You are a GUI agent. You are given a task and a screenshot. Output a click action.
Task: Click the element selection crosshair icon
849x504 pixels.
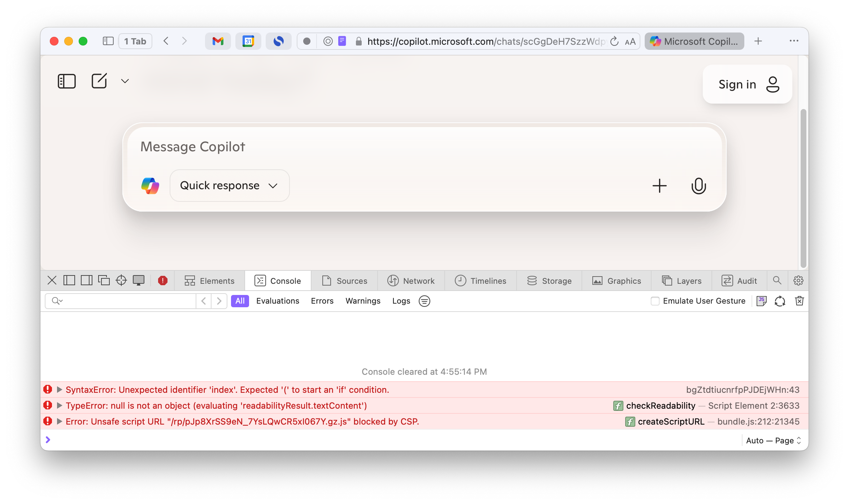point(121,281)
